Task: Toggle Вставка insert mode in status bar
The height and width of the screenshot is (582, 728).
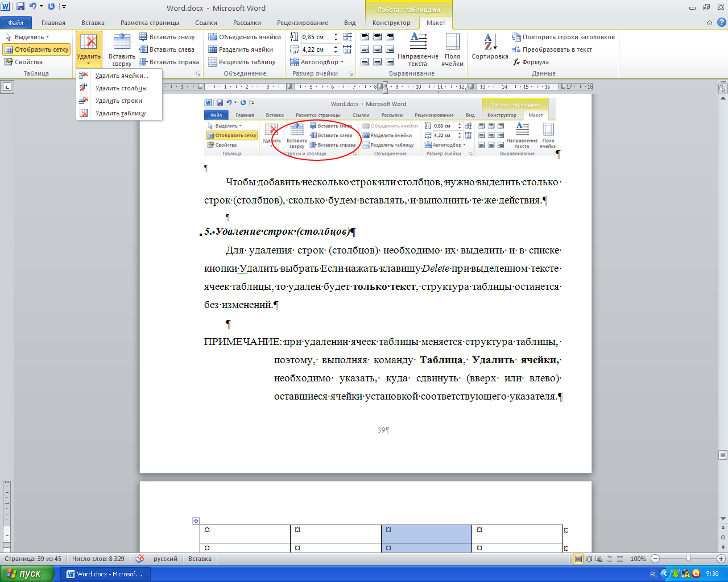Action: tap(200, 559)
